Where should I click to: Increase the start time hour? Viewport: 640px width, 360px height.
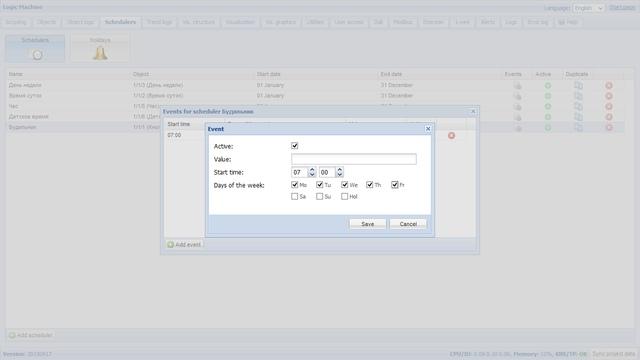(x=312, y=169)
